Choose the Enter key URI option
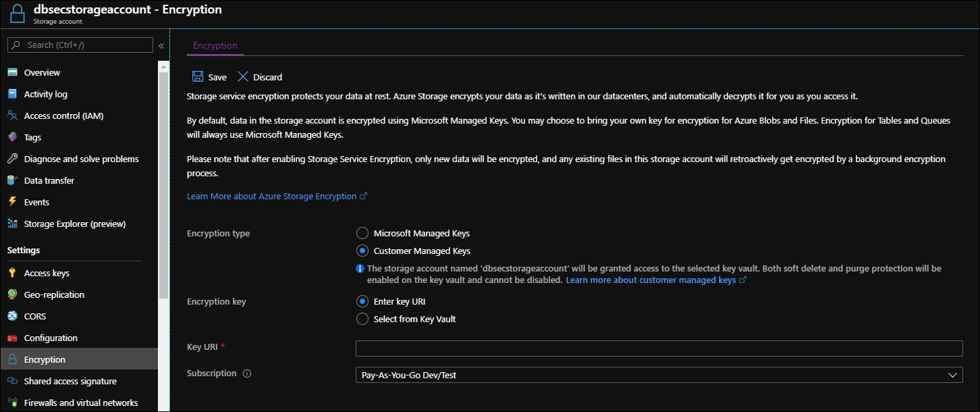This screenshot has height=412, width=980. click(362, 301)
